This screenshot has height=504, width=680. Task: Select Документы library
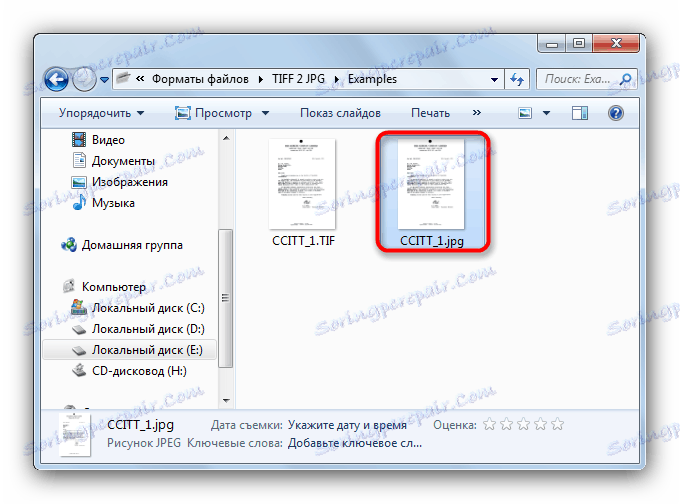(123, 161)
